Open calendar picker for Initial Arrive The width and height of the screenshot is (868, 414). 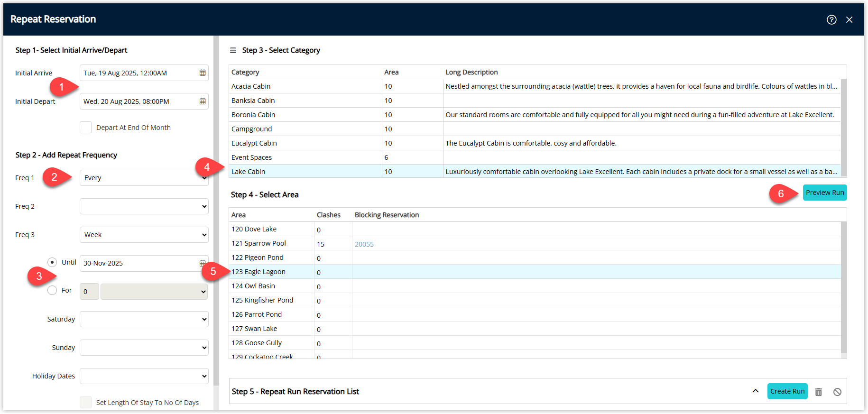pos(203,73)
